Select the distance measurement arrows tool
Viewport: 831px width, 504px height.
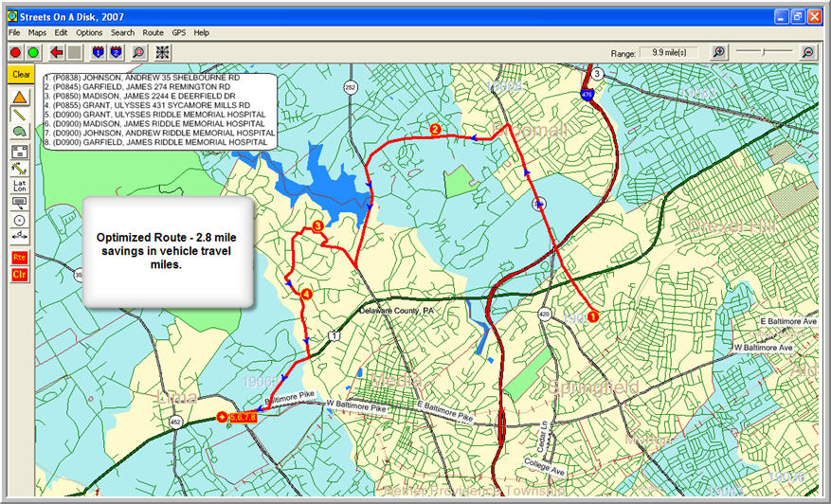coord(20,235)
